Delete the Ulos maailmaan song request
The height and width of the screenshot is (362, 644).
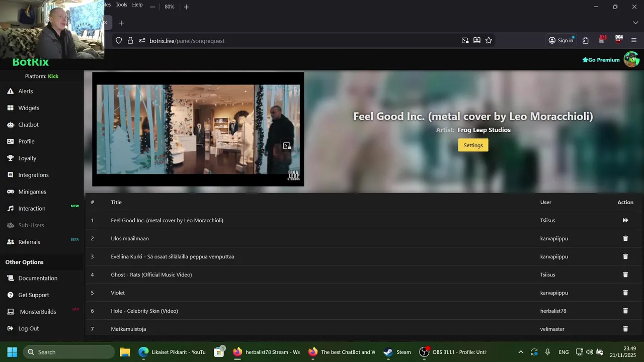(x=625, y=238)
